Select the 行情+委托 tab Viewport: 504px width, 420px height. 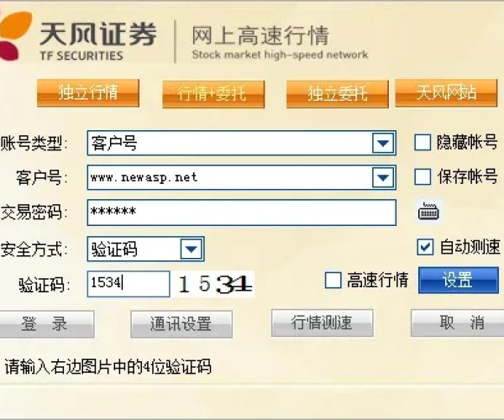[213, 94]
